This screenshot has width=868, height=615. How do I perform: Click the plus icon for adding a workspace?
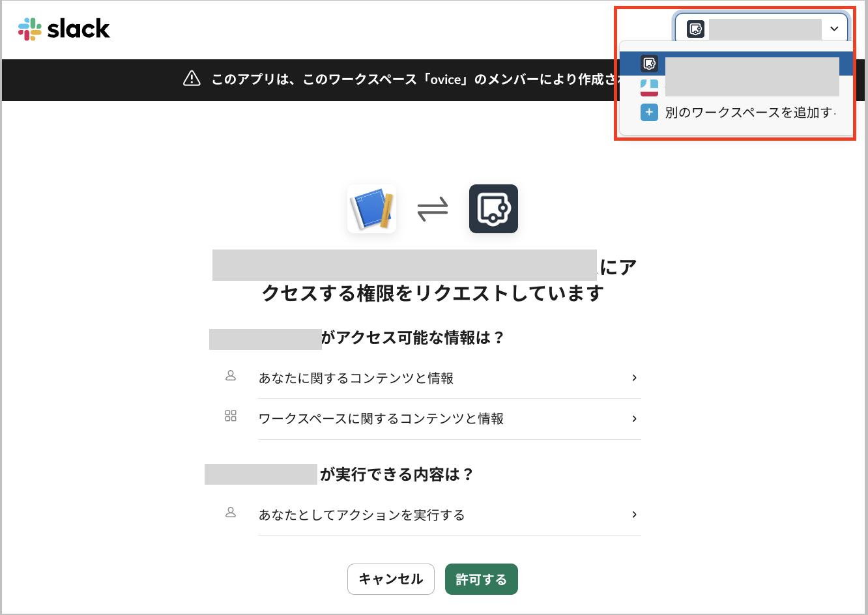point(649,113)
